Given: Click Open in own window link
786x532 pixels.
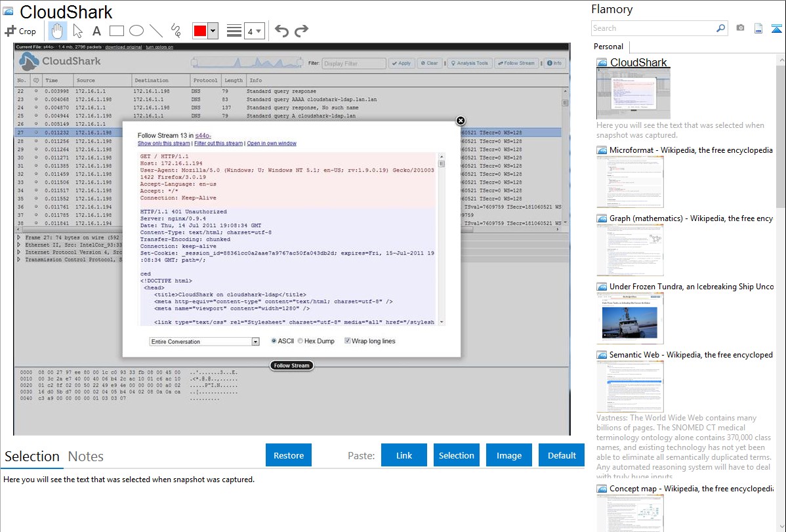Looking at the screenshot, I should pyautogui.click(x=272, y=144).
